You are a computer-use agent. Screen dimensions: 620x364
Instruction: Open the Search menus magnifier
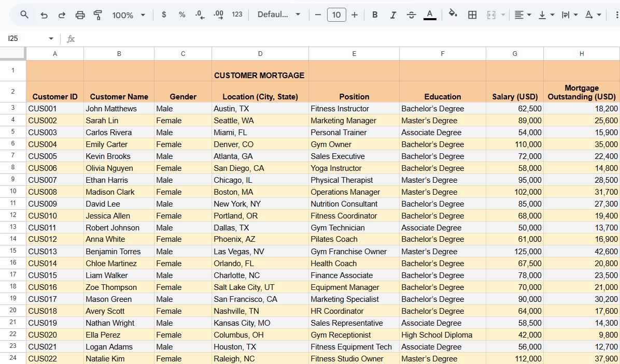pos(24,15)
